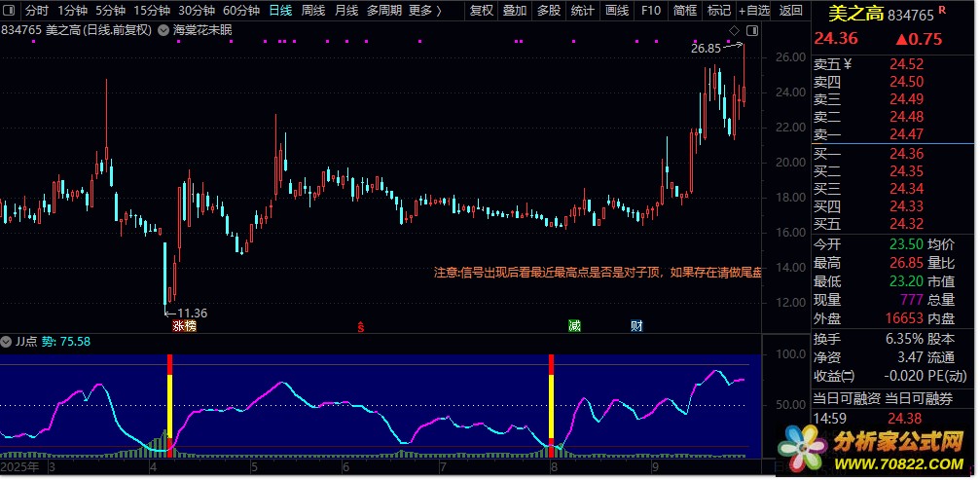
Task: Toggle the 复权 price adjustment button
Action: click(x=481, y=11)
